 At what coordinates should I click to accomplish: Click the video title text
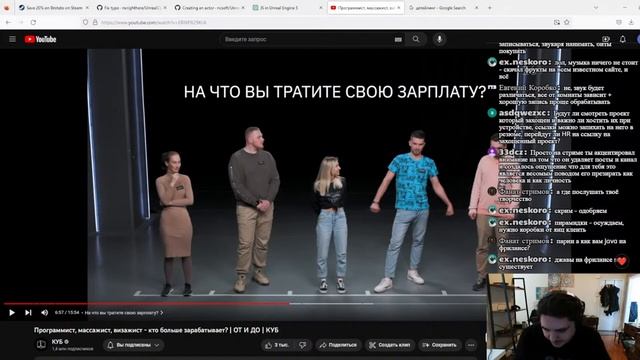(x=156, y=330)
